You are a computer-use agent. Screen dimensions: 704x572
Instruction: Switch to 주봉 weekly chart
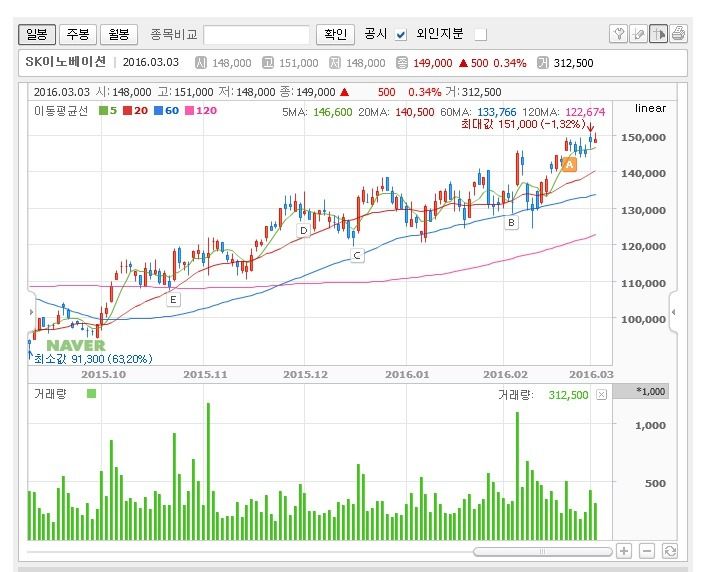(x=78, y=35)
